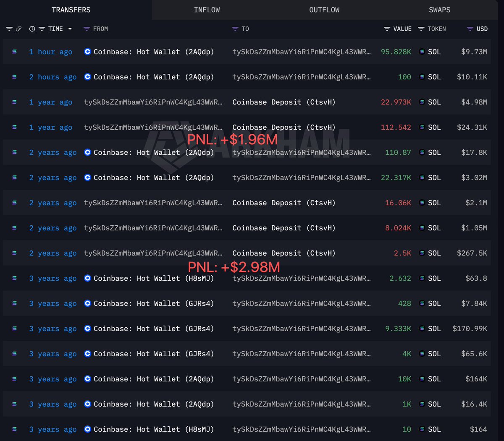The image size is (504, 441).
Task: Open the TOKEN column filter
Action: click(x=421, y=29)
